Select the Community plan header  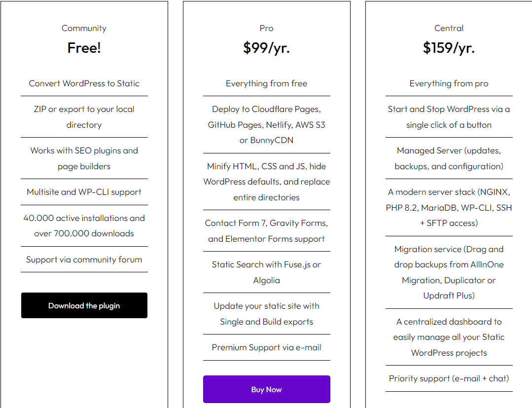click(84, 28)
